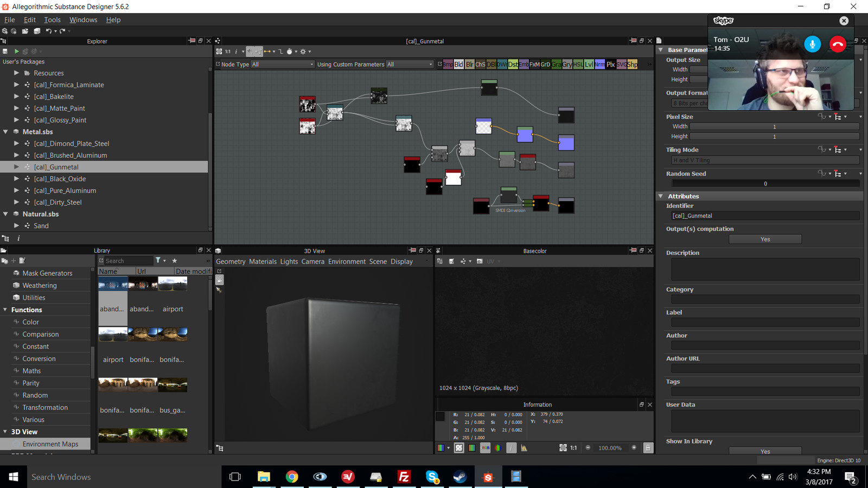Add a Levels (Lvl) node from node bar

coord(589,65)
